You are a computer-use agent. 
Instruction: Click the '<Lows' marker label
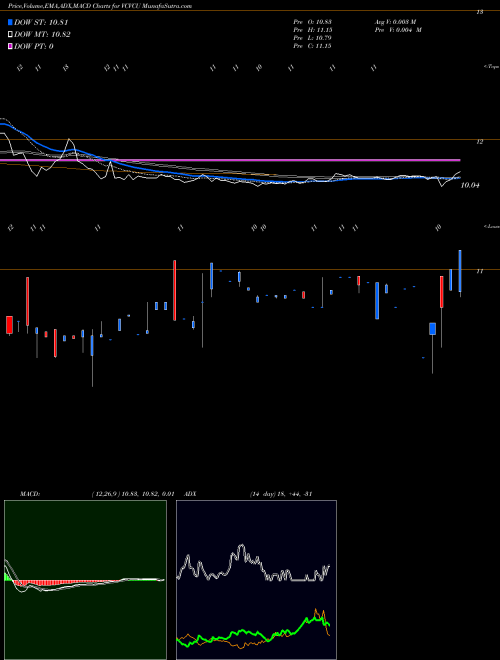click(x=492, y=226)
